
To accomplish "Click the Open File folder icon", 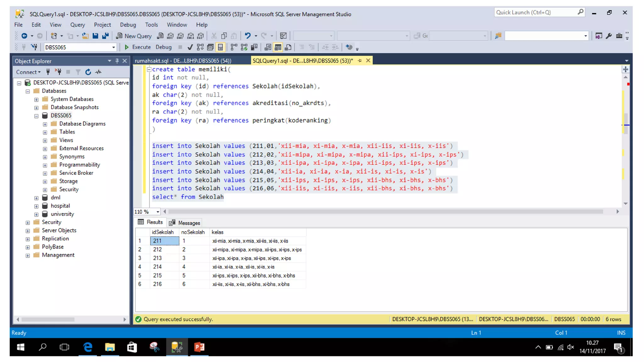I will pyautogui.click(x=85, y=36).
